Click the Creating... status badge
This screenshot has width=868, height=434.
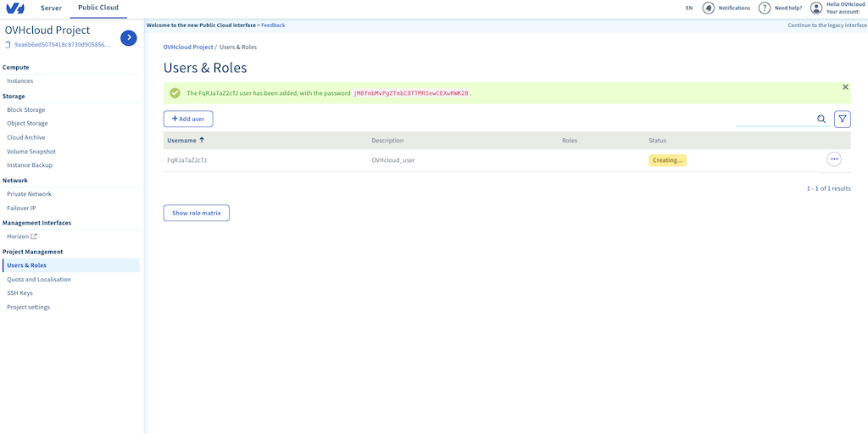pyautogui.click(x=668, y=160)
